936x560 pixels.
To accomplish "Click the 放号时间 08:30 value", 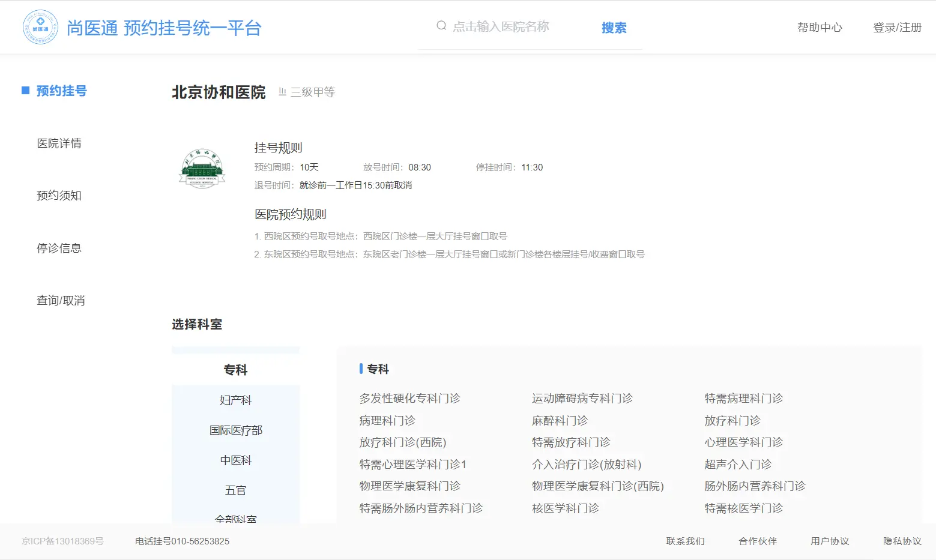I will (420, 167).
